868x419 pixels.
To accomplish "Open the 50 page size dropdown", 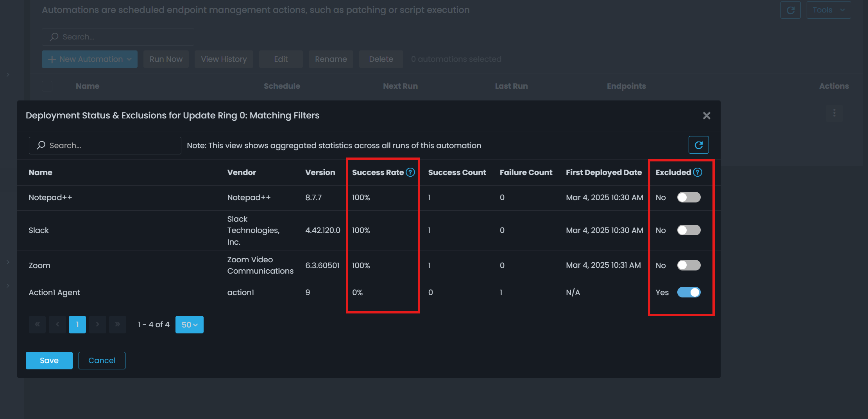I will click(x=190, y=324).
